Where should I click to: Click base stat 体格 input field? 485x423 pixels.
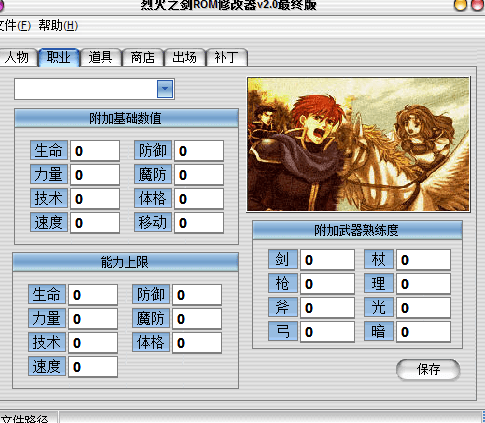pos(199,199)
